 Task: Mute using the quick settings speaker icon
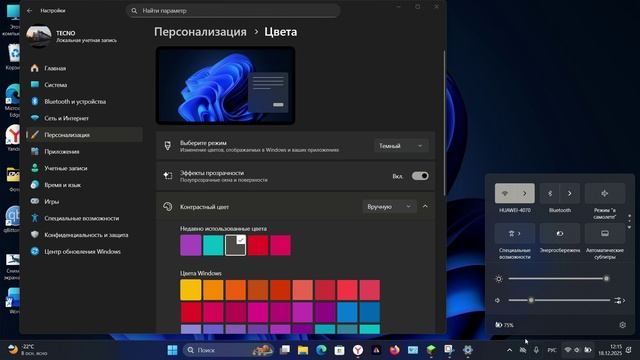point(498,300)
